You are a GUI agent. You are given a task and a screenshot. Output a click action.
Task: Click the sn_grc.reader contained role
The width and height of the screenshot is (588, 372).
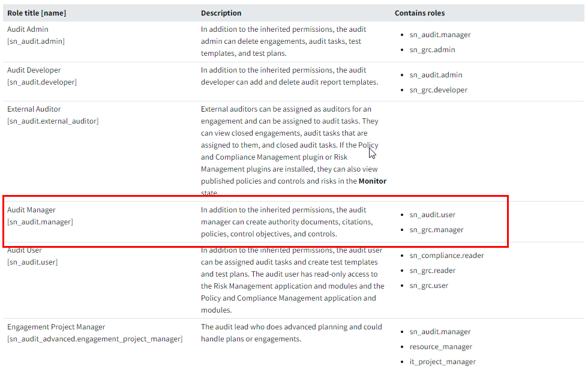point(432,271)
